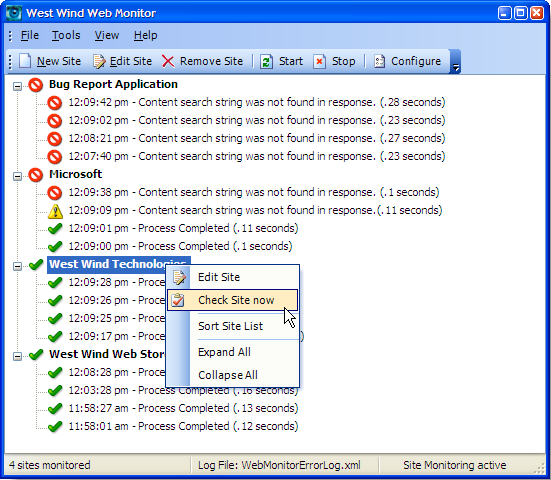Click the Edit Site pencil icon in toolbar
The image size is (551, 480).
pyautogui.click(x=99, y=61)
